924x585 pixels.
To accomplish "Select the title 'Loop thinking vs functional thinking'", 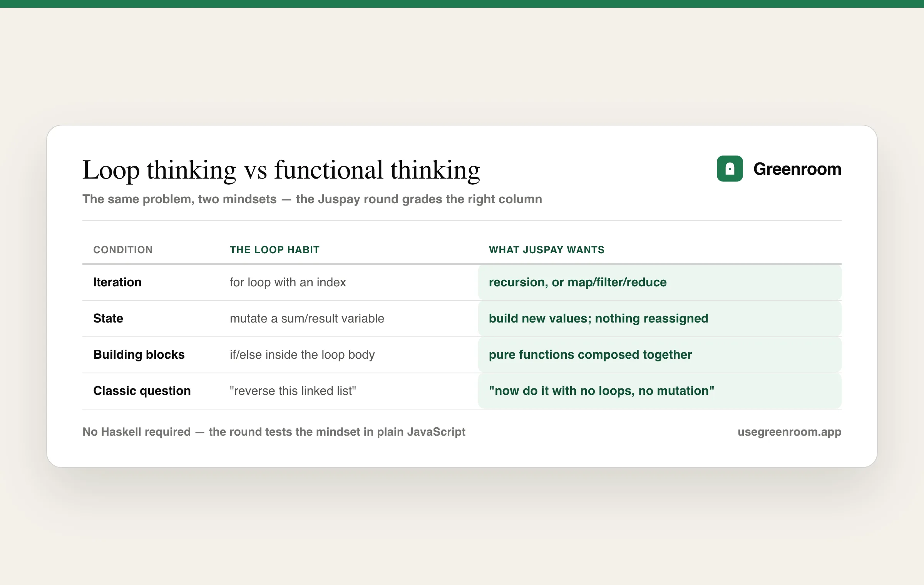I will (281, 170).
